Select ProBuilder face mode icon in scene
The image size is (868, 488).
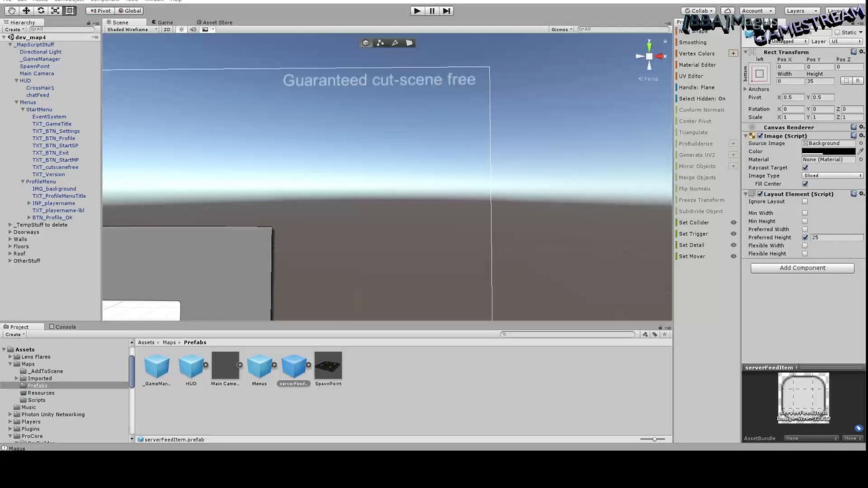click(409, 43)
